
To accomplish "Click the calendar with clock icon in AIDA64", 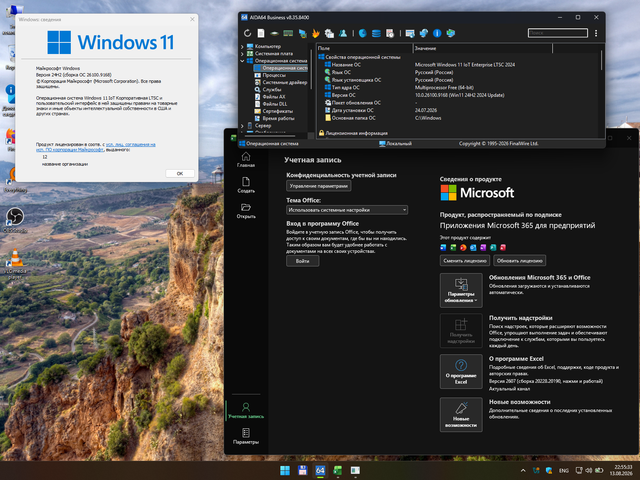I will click(390, 33).
